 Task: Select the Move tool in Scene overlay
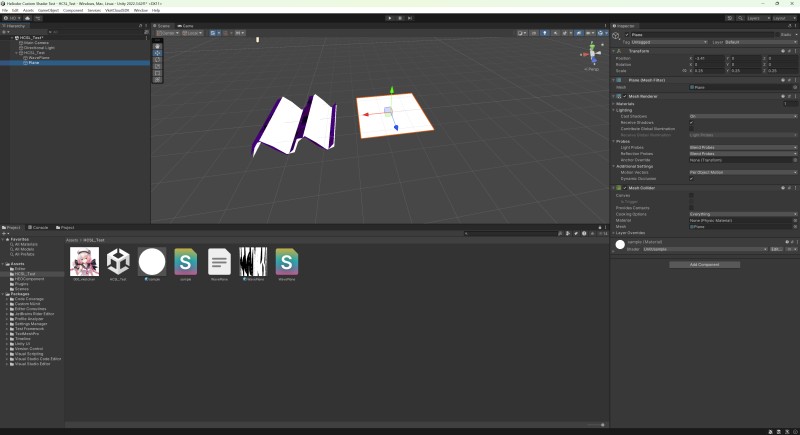point(158,53)
